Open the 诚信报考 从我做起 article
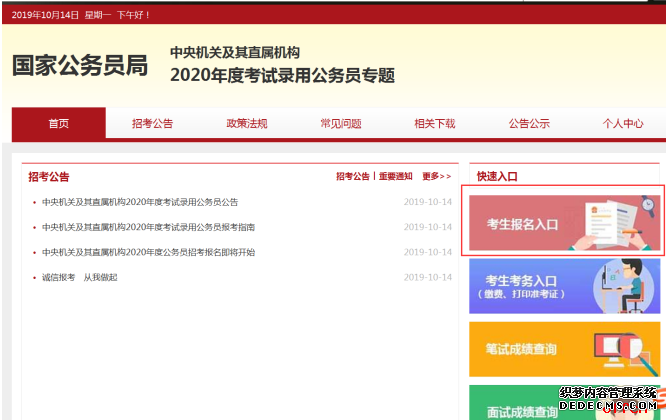The width and height of the screenshot is (668, 420). [x=79, y=277]
